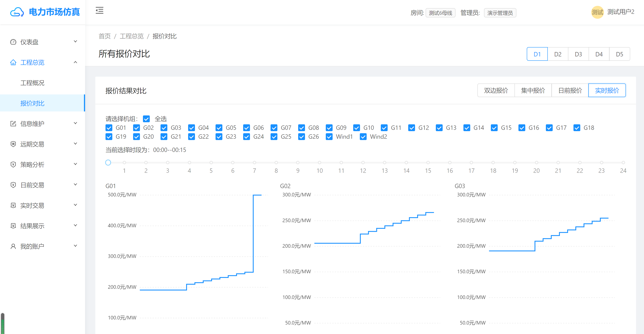Screen dimensions: 644x334
Task: Select the D1 day button
Action: tap(537, 54)
